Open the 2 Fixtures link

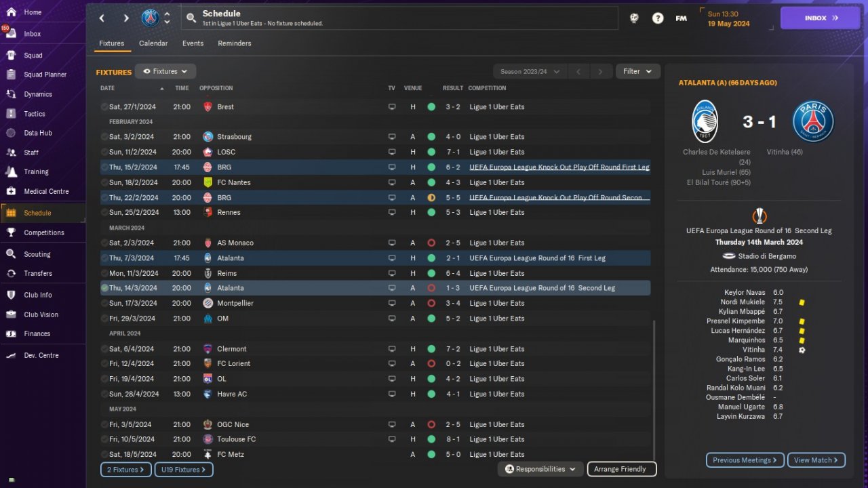(125, 470)
